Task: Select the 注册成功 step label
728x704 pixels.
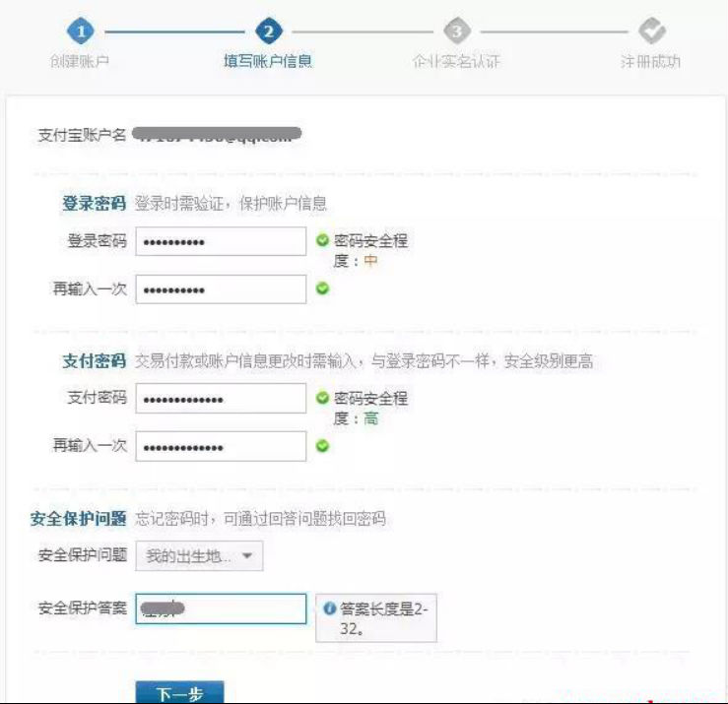Action: click(x=650, y=61)
